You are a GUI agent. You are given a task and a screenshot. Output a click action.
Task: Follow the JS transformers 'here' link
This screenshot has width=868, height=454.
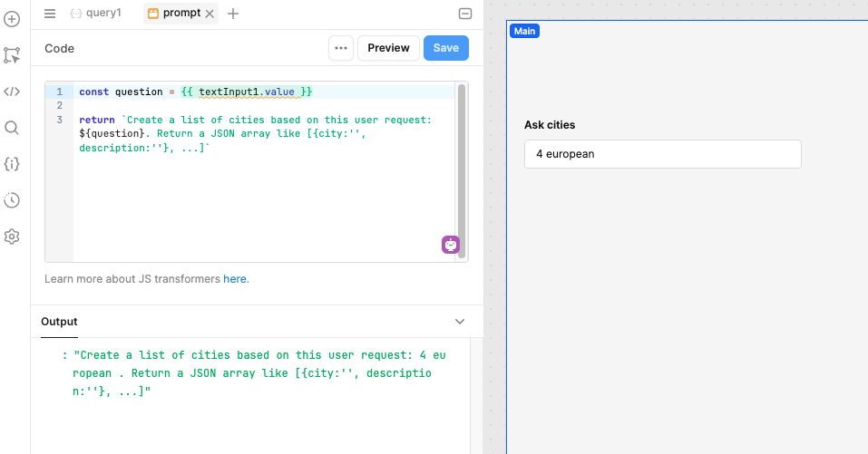pyautogui.click(x=235, y=279)
